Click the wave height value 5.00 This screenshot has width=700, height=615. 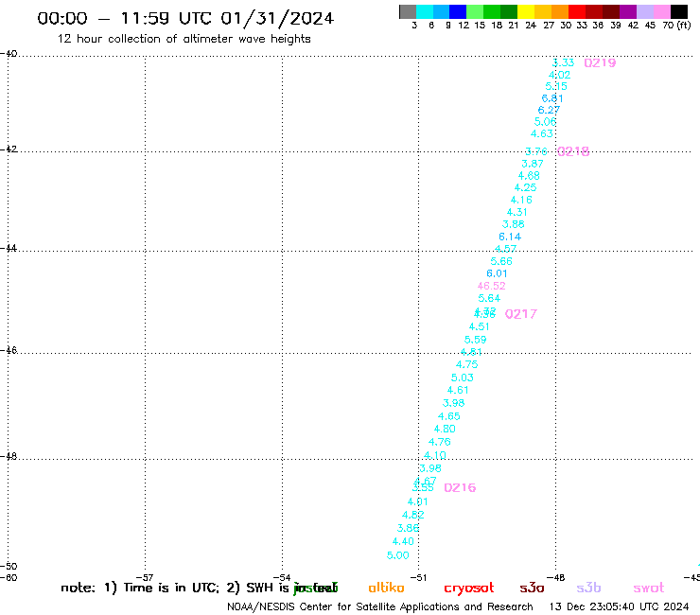click(397, 555)
